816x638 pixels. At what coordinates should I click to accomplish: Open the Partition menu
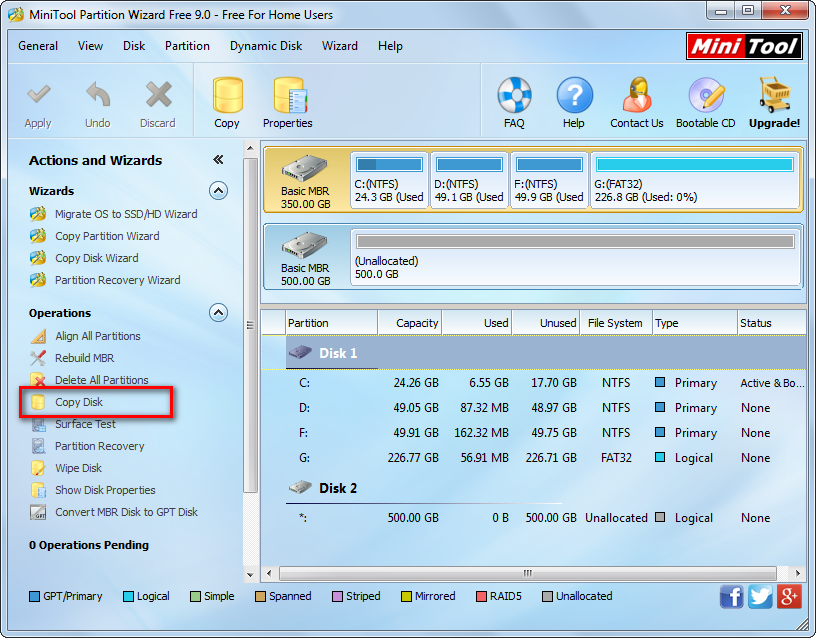point(187,46)
